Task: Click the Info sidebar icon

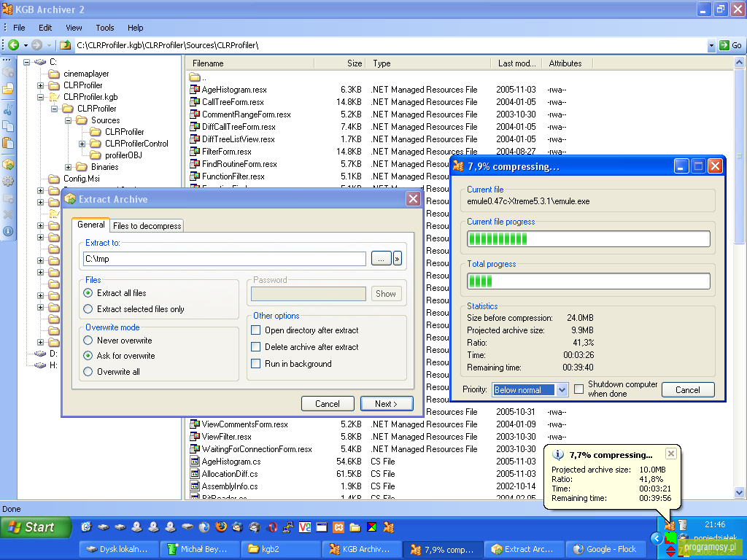Action: coord(8,231)
